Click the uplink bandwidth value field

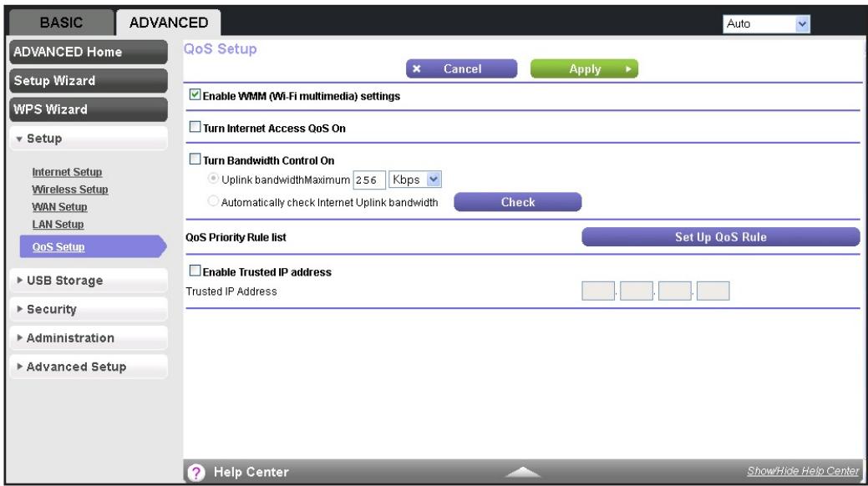click(x=369, y=180)
